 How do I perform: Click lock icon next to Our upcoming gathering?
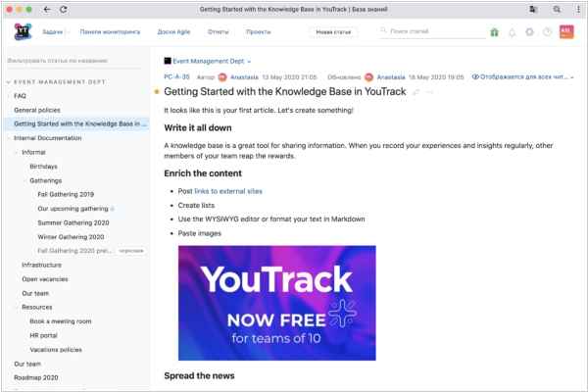[x=112, y=209]
